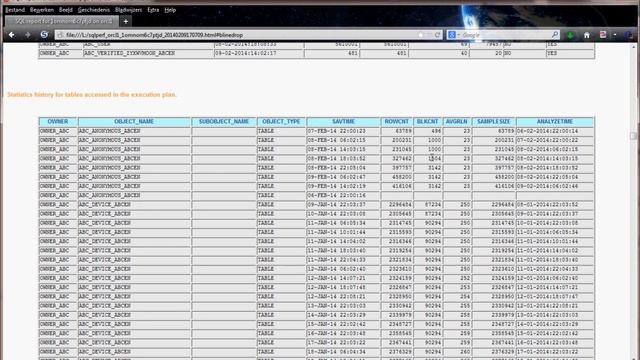
Task: Click the page icon in address bar
Action: point(61,35)
